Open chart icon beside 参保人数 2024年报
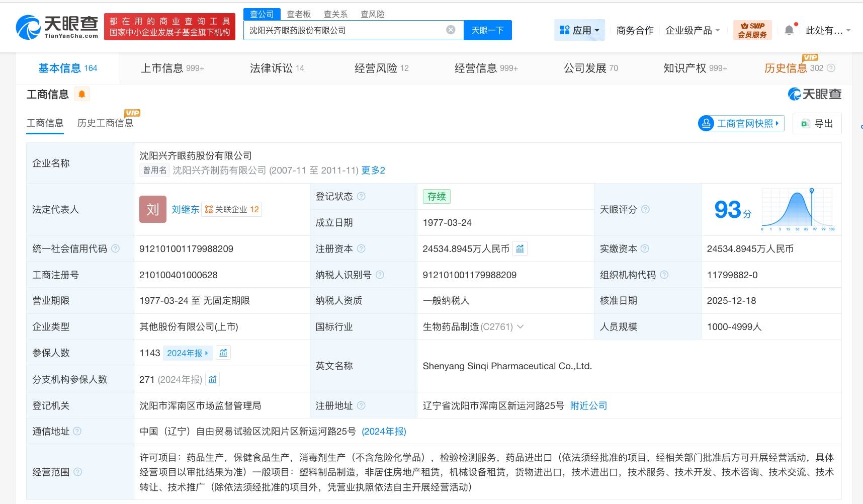 (x=223, y=353)
